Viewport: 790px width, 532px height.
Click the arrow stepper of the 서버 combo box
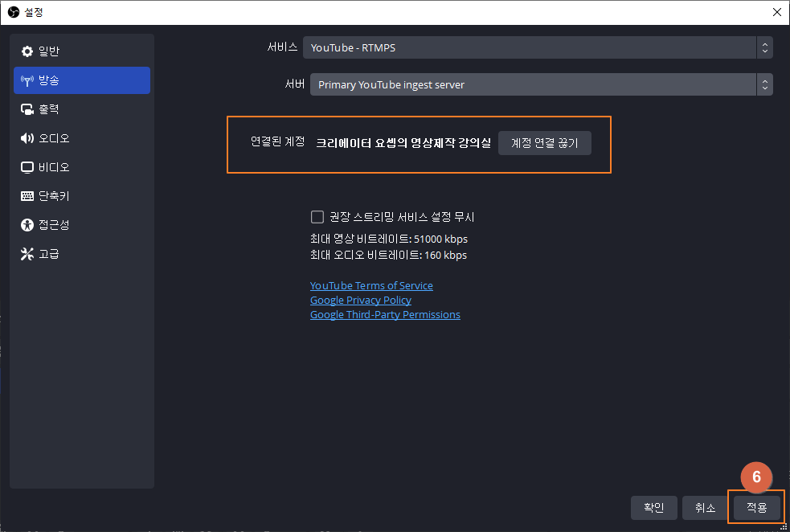pyautogui.click(x=765, y=84)
